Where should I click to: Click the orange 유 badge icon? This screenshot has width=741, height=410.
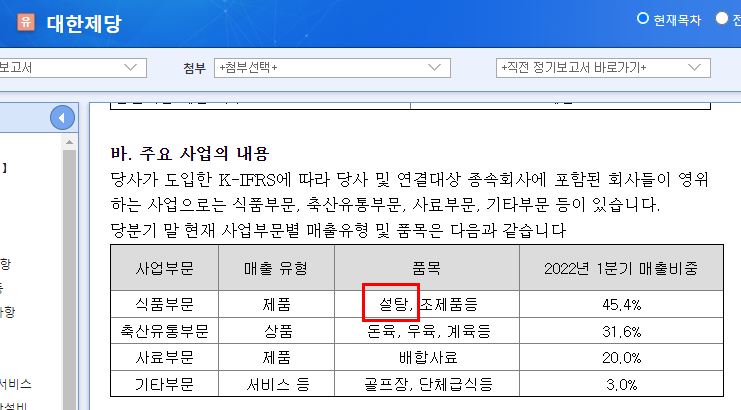pos(26,22)
